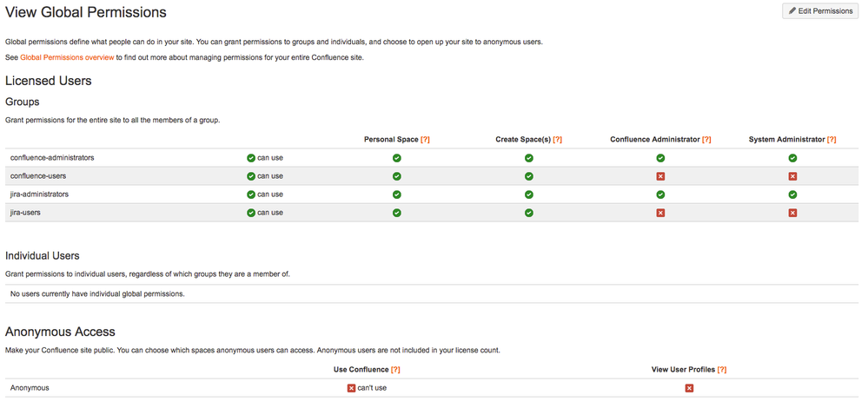Viewport: 868px width, 408px height.
Task: Click jira-administrators Confluence Administrator check icon
Action: (660, 194)
